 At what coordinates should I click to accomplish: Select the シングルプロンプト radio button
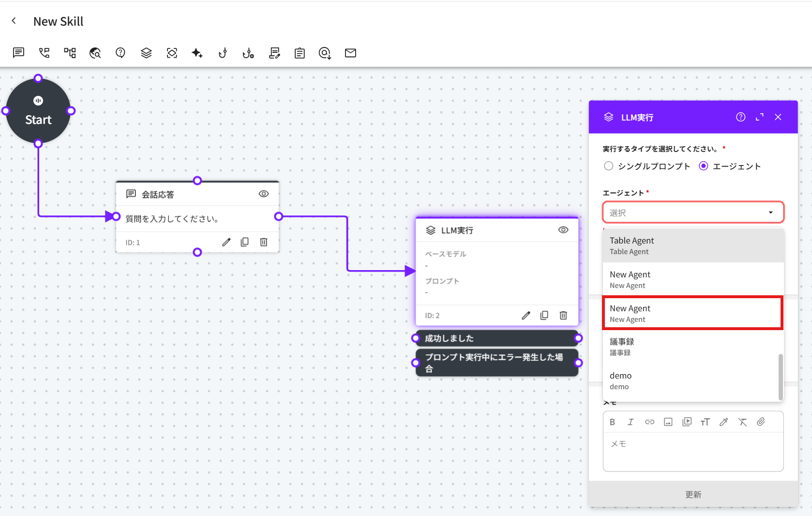(609, 166)
